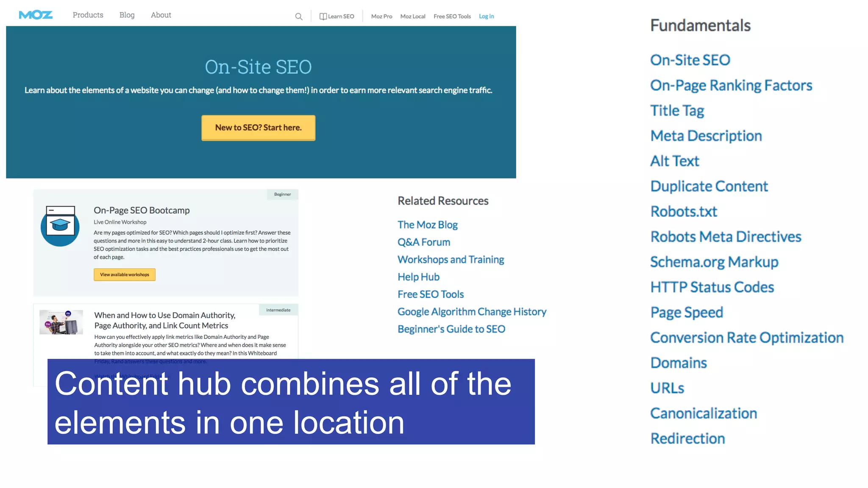Open the Domains link
This screenshot has height=488, width=868.
coord(679,363)
